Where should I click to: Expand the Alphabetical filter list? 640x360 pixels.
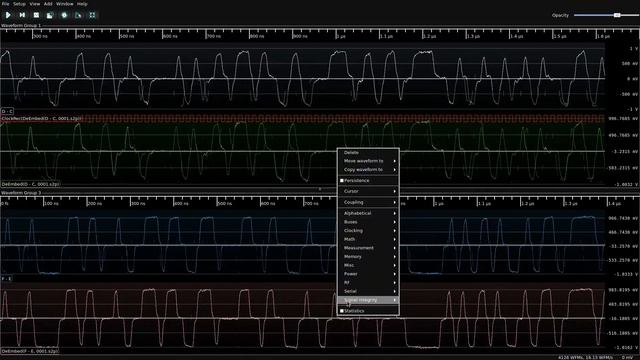(x=368, y=213)
